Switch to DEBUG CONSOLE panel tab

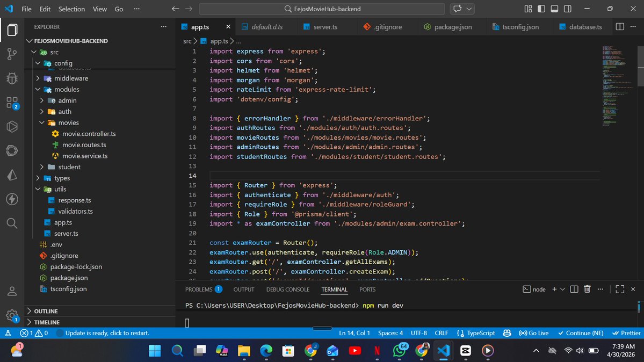click(287, 289)
